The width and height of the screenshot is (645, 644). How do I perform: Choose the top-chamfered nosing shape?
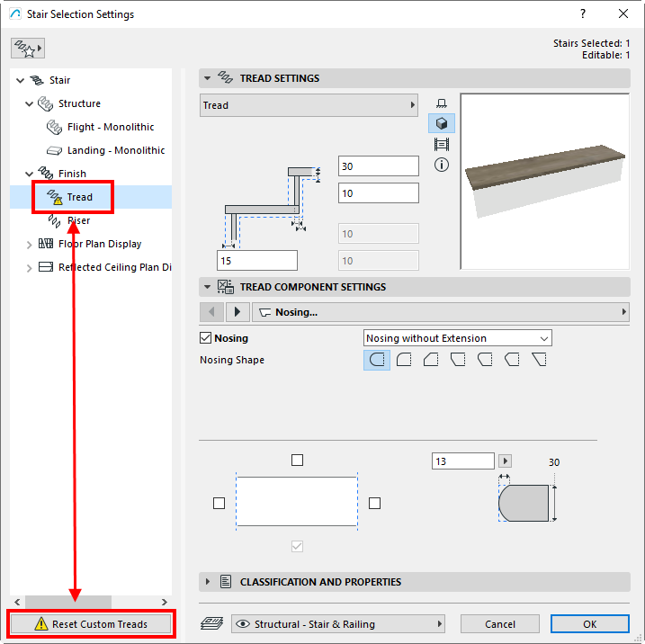click(431, 360)
